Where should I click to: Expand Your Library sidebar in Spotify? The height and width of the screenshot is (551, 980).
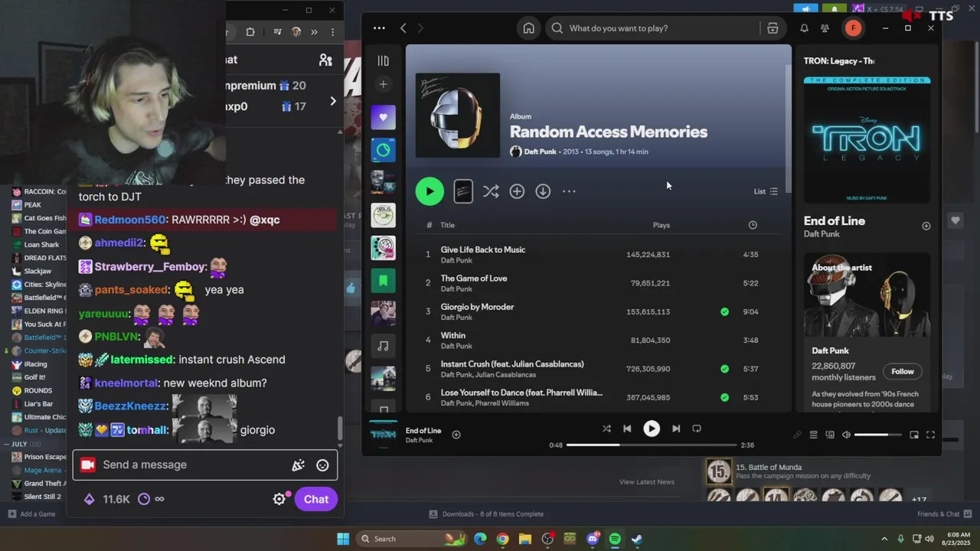[x=383, y=60]
